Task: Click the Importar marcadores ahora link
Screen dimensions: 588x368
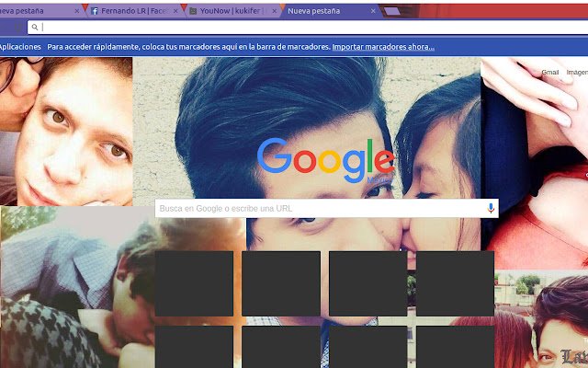Action: coord(383,47)
